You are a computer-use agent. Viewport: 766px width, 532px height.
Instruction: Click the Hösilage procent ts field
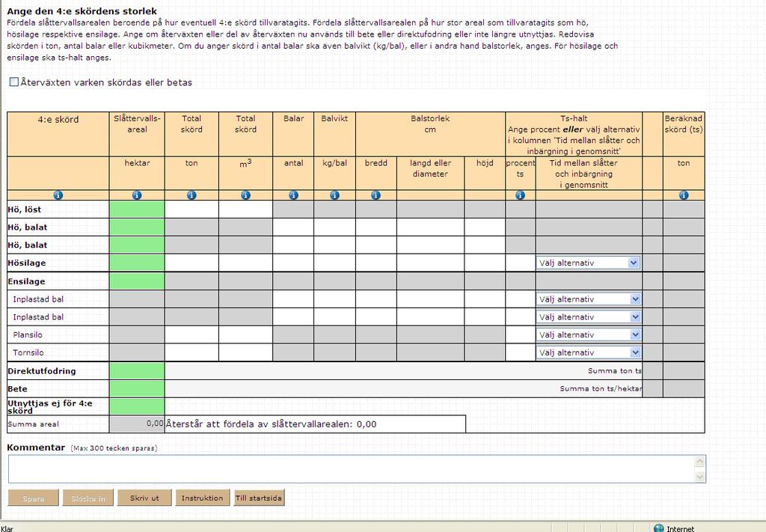(521, 263)
